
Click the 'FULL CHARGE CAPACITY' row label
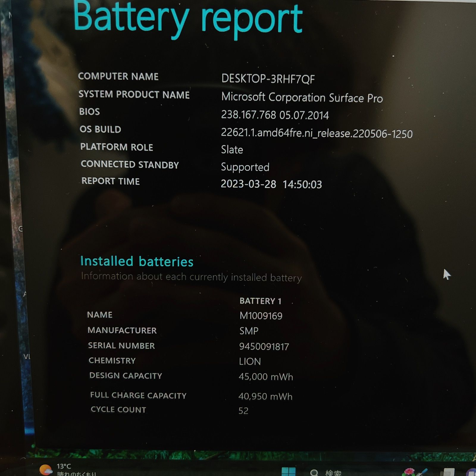138,395
